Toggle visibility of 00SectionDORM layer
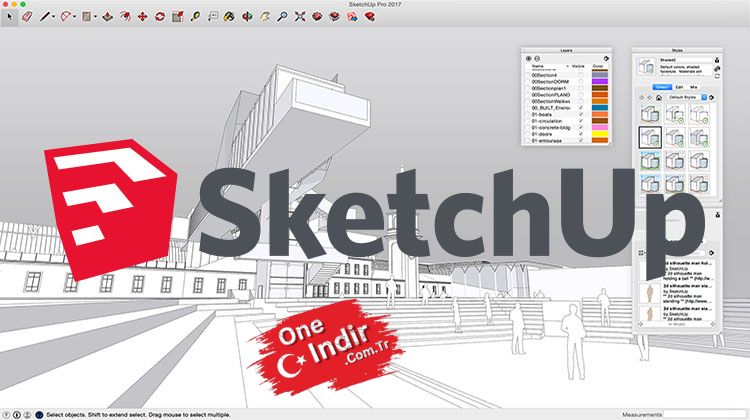The image size is (750, 420). [x=581, y=82]
